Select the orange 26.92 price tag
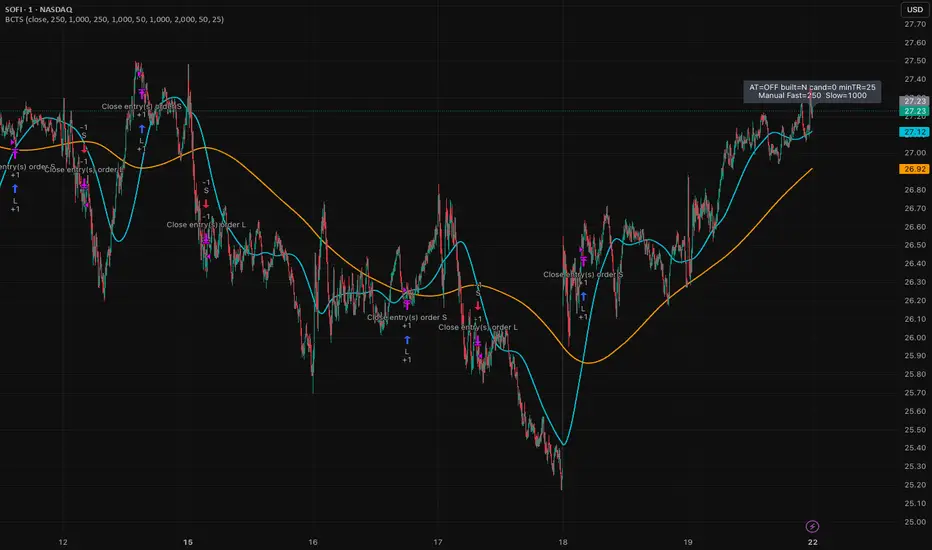The height and width of the screenshot is (550, 932). [914, 169]
